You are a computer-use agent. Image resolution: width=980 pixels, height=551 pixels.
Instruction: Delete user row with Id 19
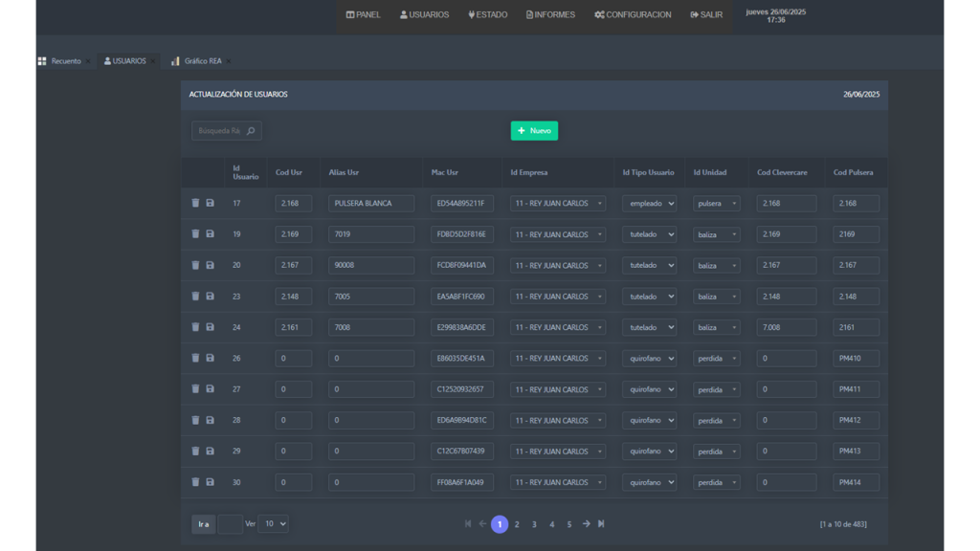tap(195, 233)
